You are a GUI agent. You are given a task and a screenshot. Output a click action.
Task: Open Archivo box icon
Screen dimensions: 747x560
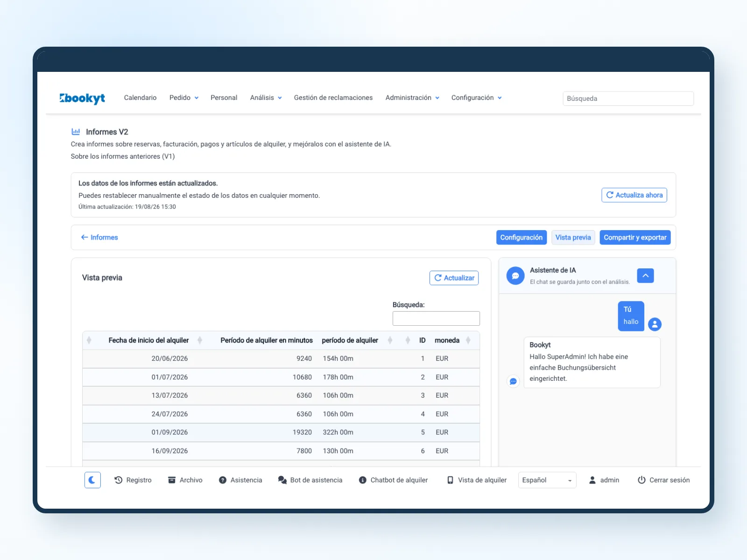172,480
